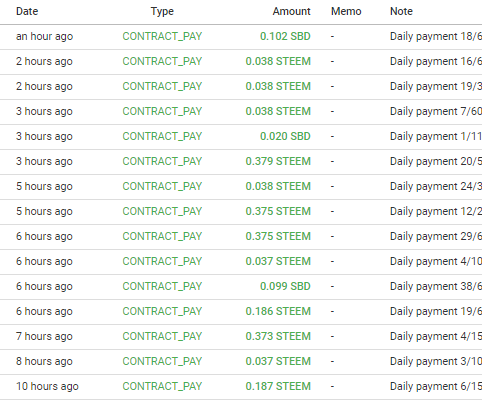The width and height of the screenshot is (482, 403).
Task: Open the 'Daily payment 4/10' note
Action: (436, 261)
